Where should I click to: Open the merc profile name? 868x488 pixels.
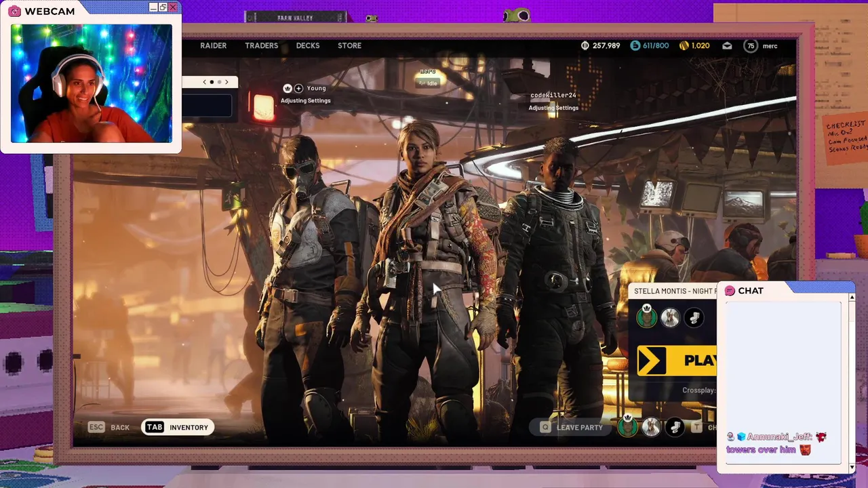click(770, 45)
